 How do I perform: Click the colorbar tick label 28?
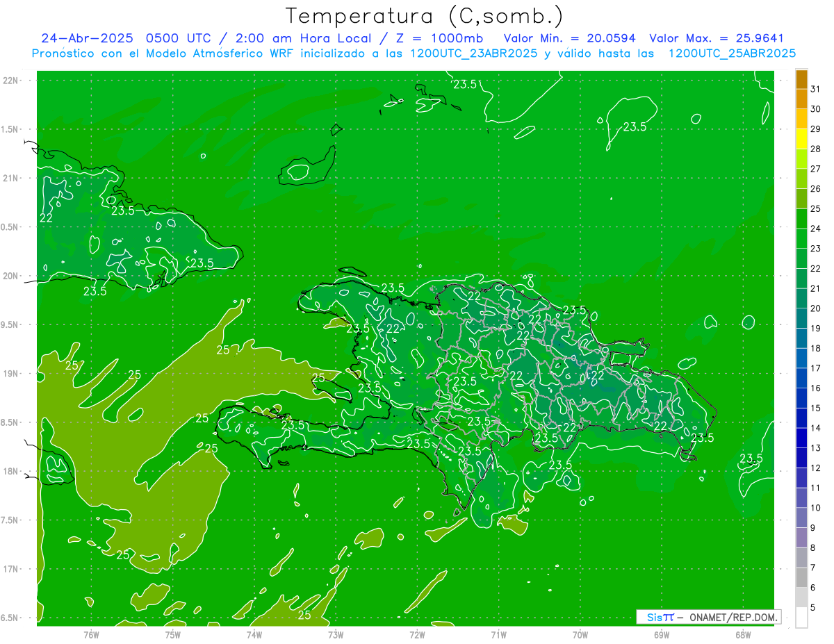click(815, 149)
